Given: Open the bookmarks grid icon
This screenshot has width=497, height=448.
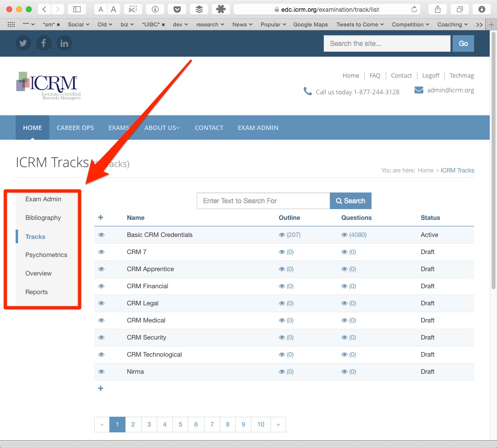Looking at the screenshot, I should point(11,24).
